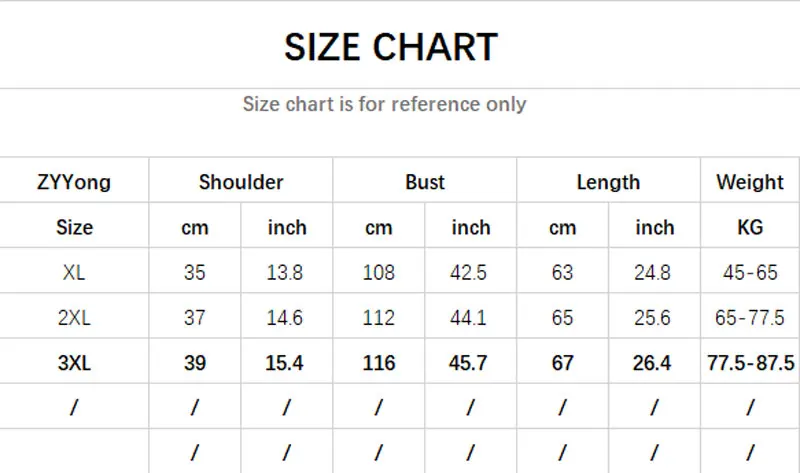Select the 116 cm bust value

(379, 363)
